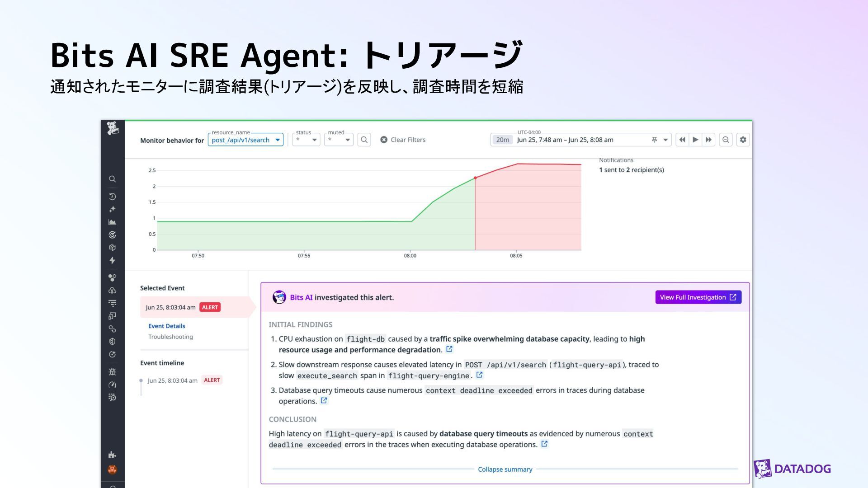This screenshot has width=868, height=488.
Task: Step the time range backward
Action: tap(682, 140)
